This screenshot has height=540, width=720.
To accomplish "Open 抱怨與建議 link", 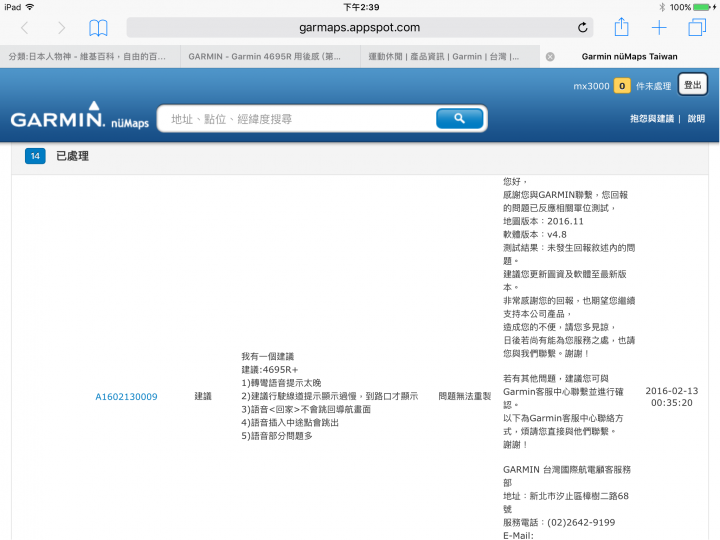I will [x=652, y=118].
